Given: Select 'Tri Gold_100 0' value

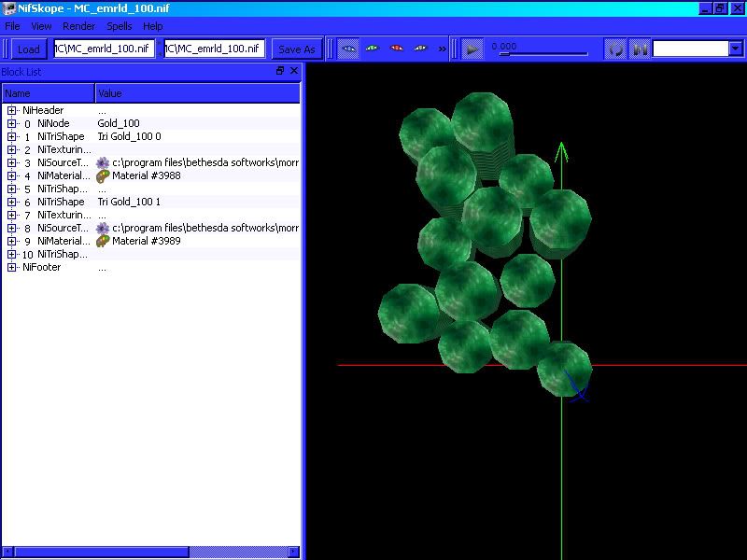Looking at the screenshot, I should [x=130, y=136].
